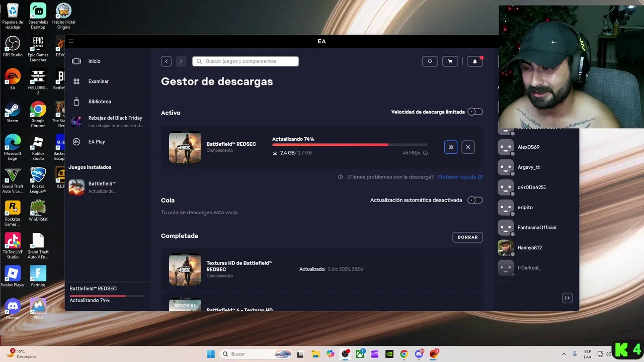This screenshot has width=644, height=362.
Task: Select friend c4r0l1n4251
Action: point(531,188)
